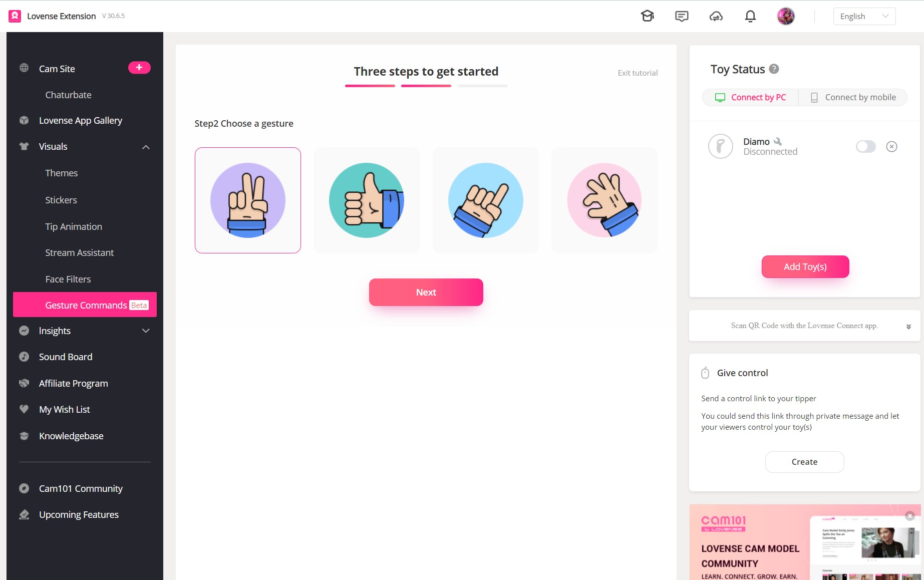Click the cloud sync icon in header
Image resolution: width=924 pixels, height=580 pixels.
[716, 16]
